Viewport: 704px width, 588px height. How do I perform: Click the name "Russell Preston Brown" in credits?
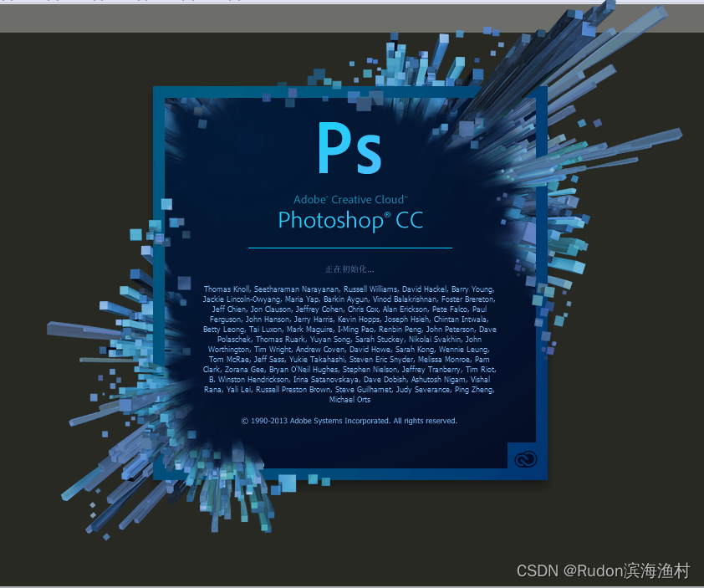click(x=293, y=390)
